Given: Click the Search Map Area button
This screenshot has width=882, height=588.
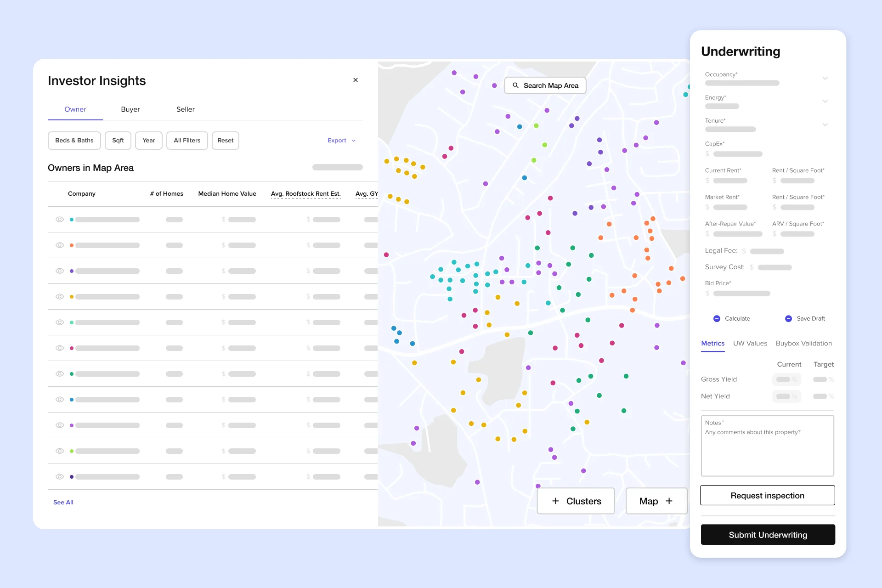Looking at the screenshot, I should pyautogui.click(x=545, y=85).
